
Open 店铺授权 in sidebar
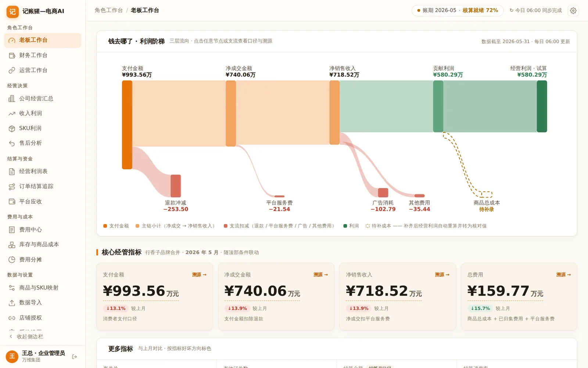click(43, 318)
